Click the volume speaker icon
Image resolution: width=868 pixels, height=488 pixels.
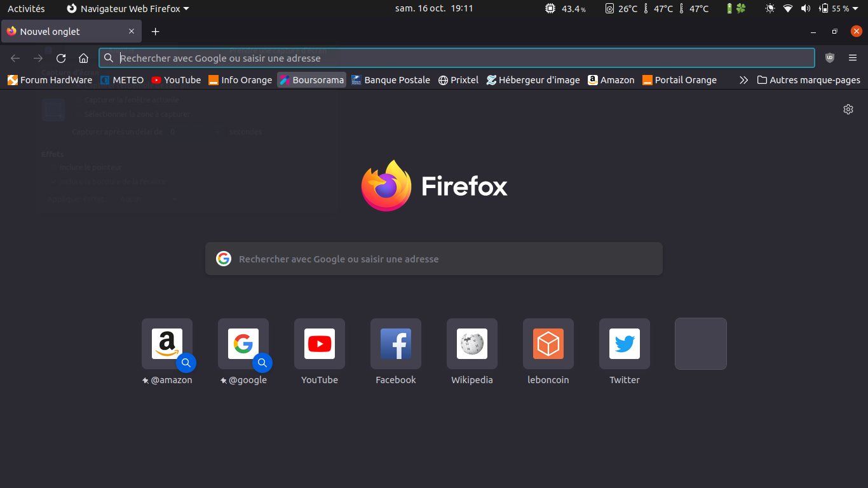click(806, 9)
